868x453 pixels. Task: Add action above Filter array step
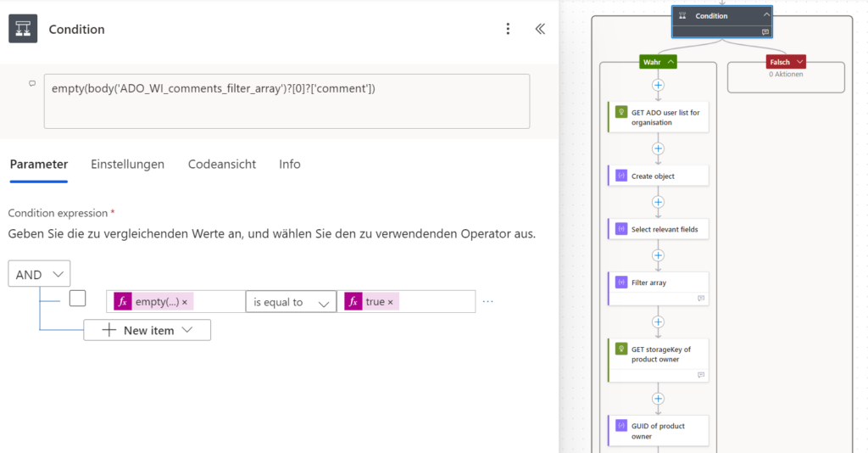click(x=658, y=255)
